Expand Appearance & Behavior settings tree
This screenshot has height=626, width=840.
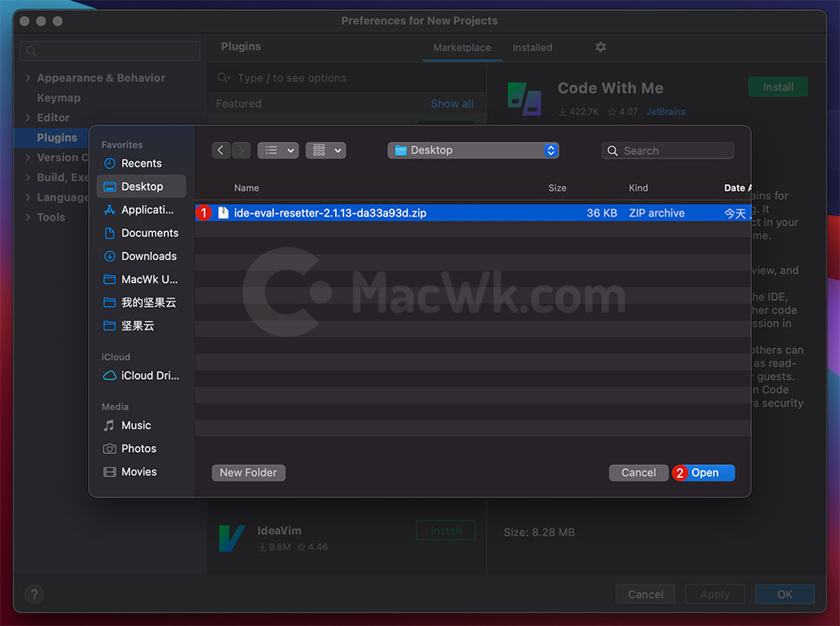tap(28, 78)
